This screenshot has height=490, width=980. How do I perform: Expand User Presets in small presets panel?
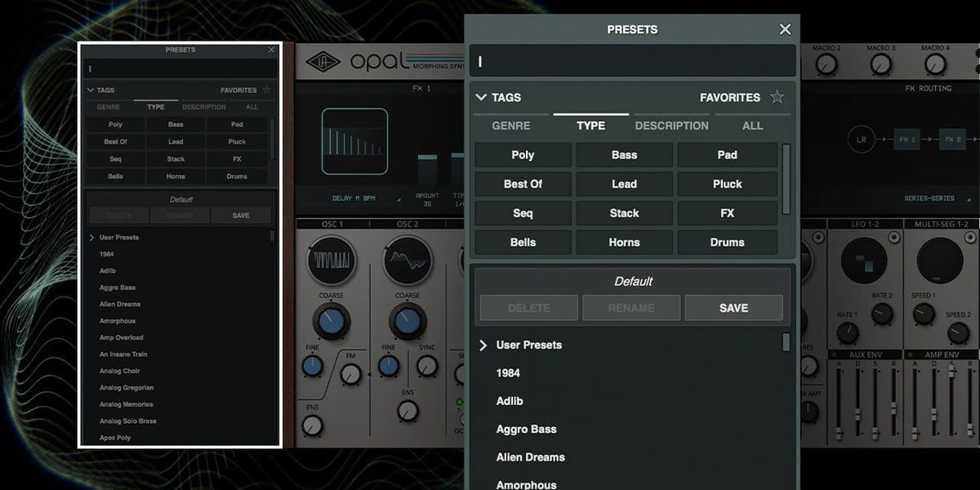click(91, 238)
